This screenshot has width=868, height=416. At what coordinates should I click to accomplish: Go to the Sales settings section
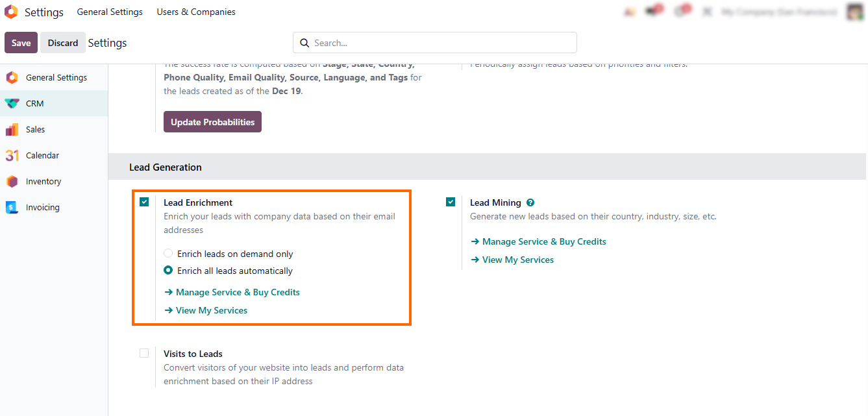click(35, 130)
